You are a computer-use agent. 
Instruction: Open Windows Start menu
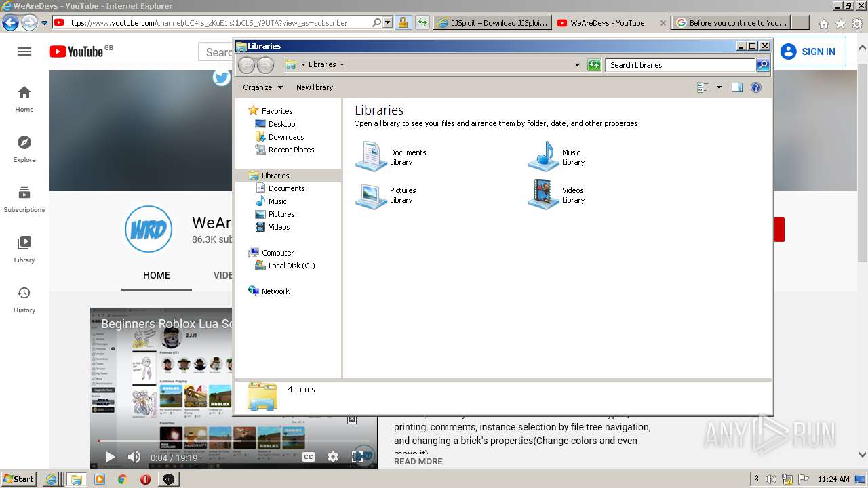(19, 479)
